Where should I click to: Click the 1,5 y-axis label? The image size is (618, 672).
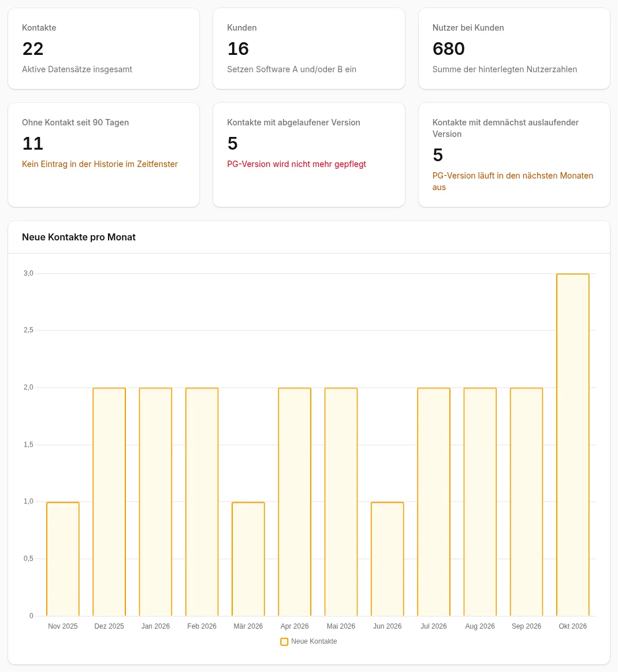(x=28, y=444)
